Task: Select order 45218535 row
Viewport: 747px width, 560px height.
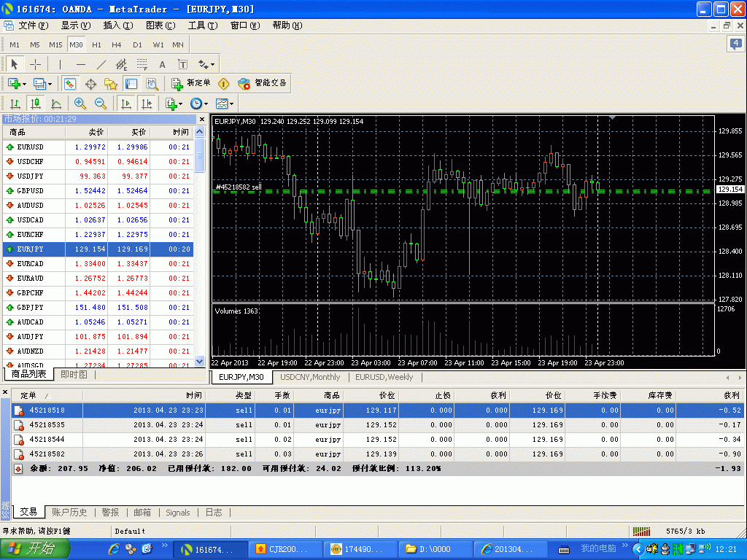Action: pyautogui.click(x=378, y=425)
